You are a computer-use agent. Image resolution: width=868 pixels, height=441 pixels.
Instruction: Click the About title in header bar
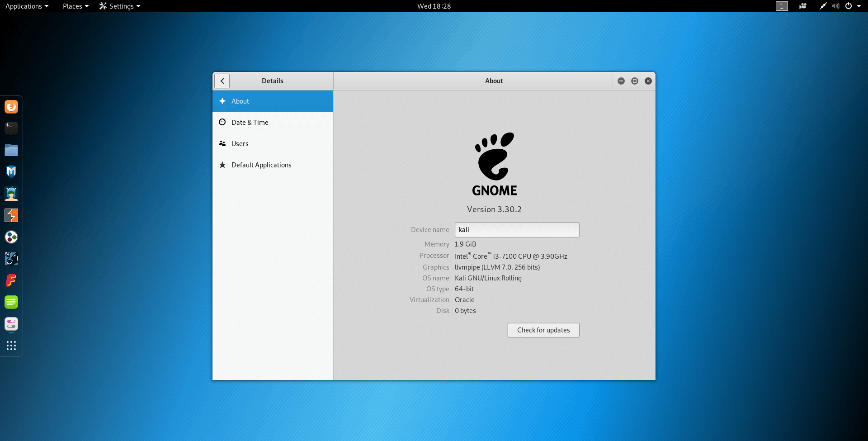494,81
